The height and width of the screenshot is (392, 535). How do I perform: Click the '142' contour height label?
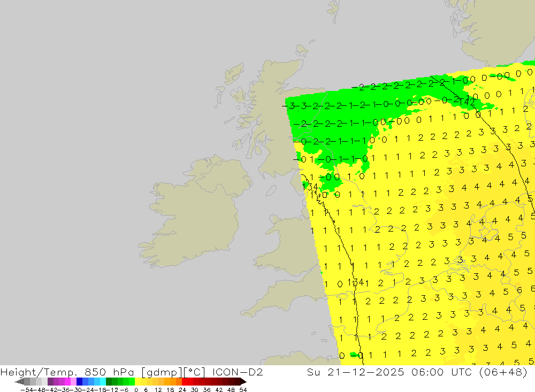click(x=467, y=102)
